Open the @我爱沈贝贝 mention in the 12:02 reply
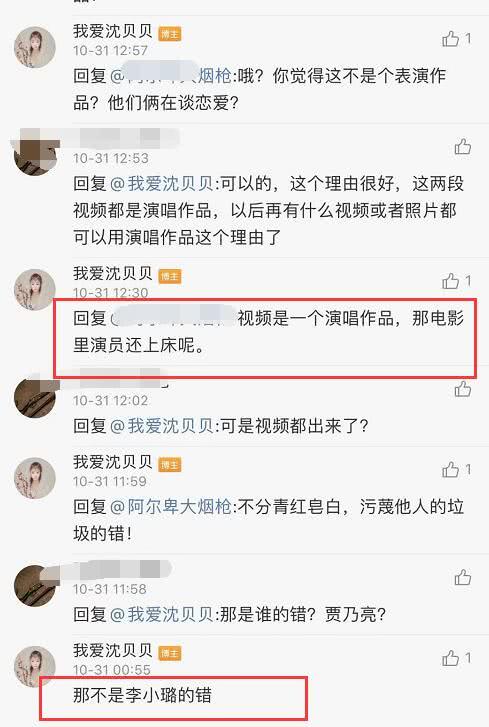Screen dimensions: 489x727 161,426
